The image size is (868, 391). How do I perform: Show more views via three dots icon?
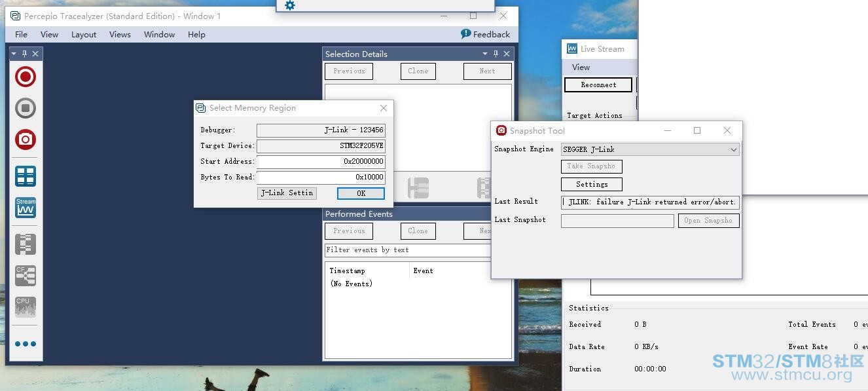(26, 344)
